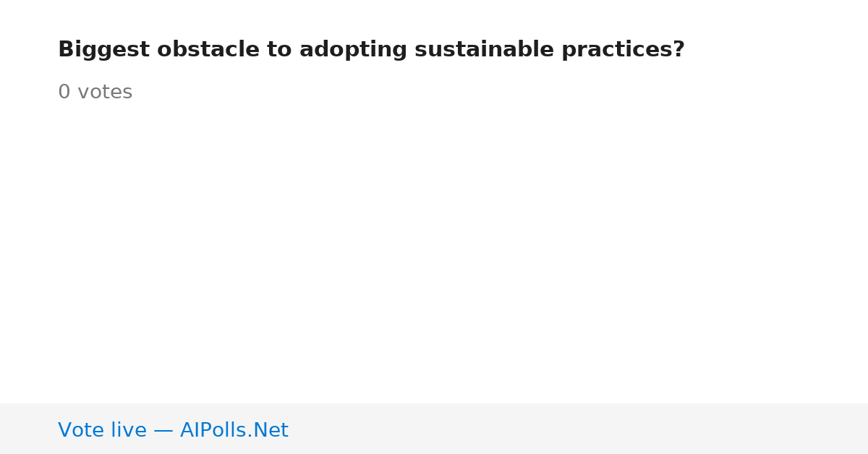Click the word to in the heading
Viewport: 868px width, 454px height.
279,50
